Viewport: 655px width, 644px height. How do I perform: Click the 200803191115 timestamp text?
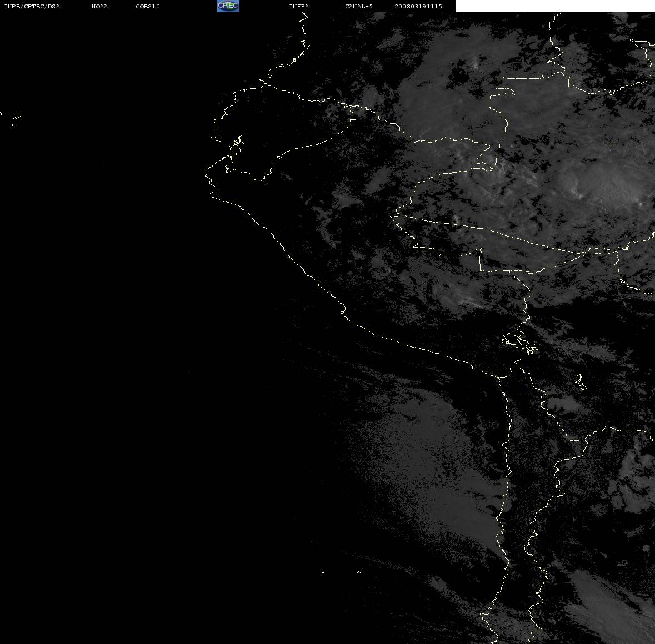pyautogui.click(x=418, y=6)
